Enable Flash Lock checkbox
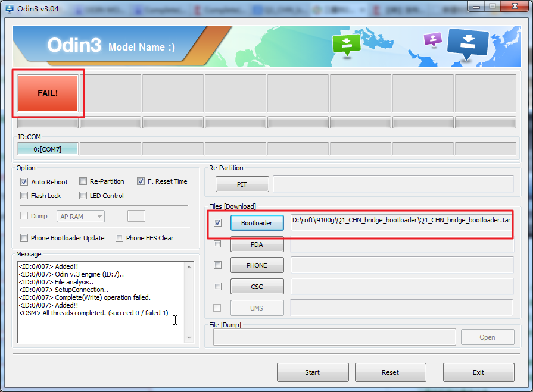 [24, 196]
